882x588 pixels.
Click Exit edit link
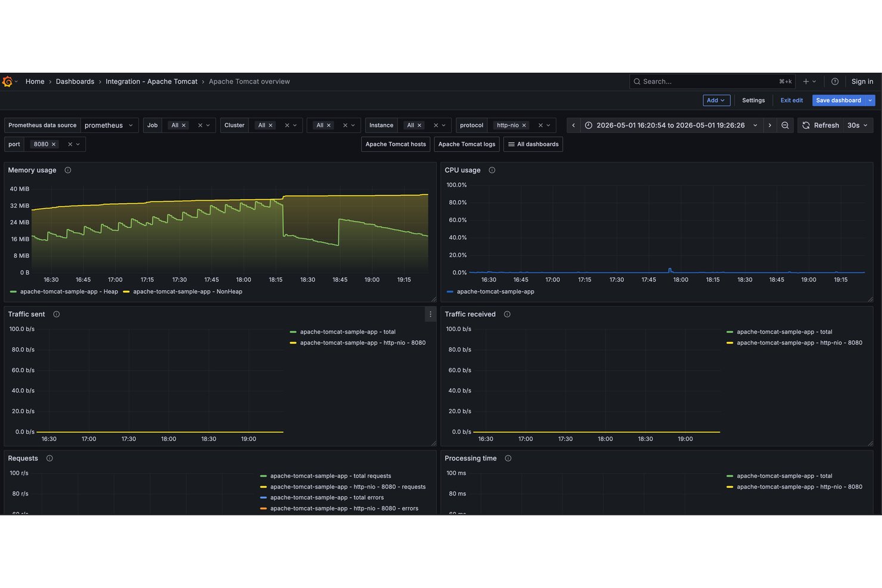pyautogui.click(x=791, y=101)
